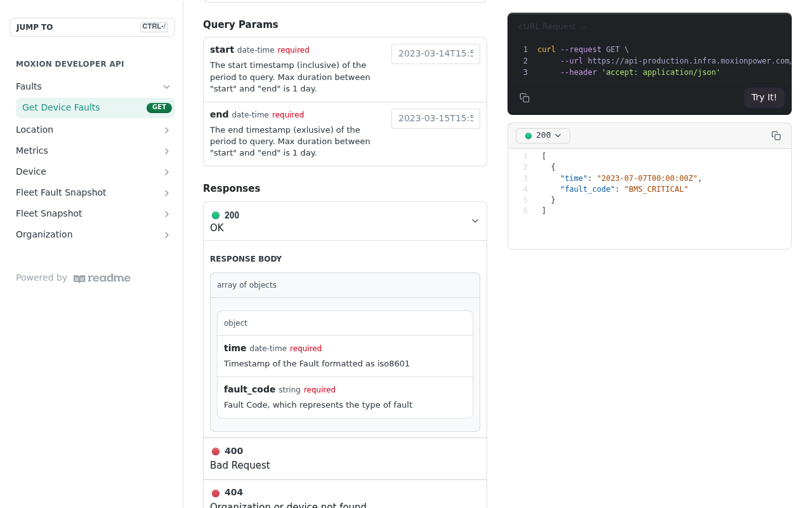Image resolution: width=812 pixels, height=508 pixels.
Task: Expand the Metrics sidebar section
Action: [167, 151]
